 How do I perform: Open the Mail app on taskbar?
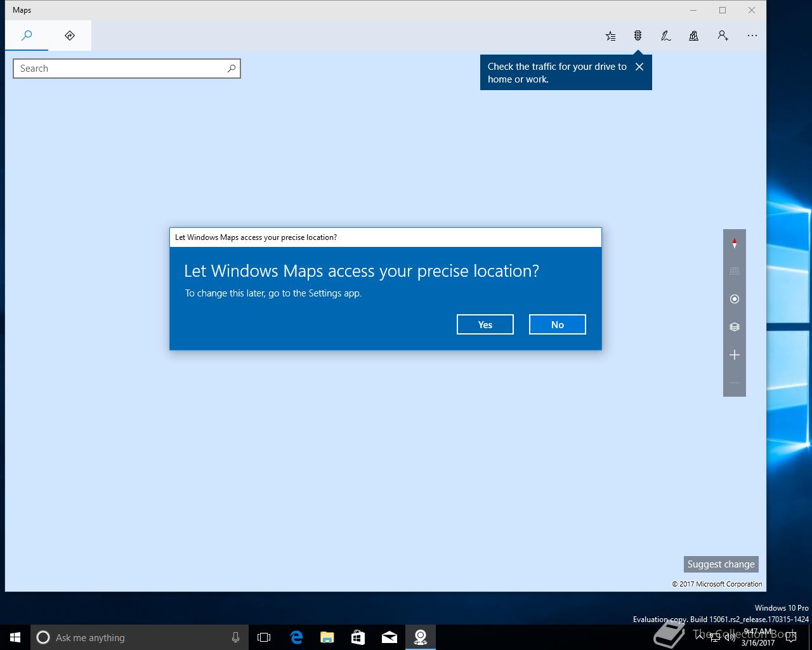click(x=390, y=637)
